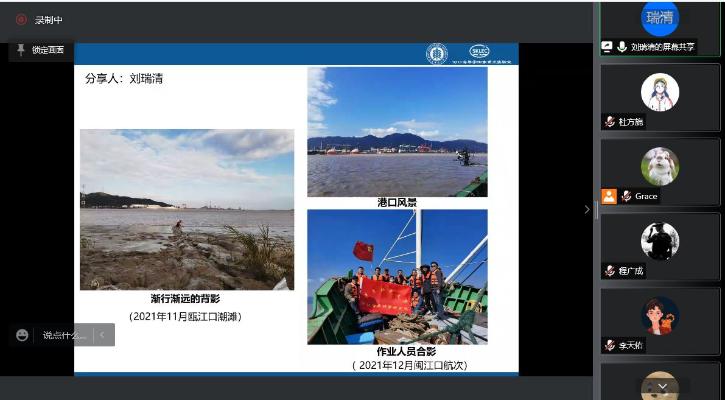The height and width of the screenshot is (400, 725).
Task: Click Grace's muted microphone icon
Action: (627, 197)
